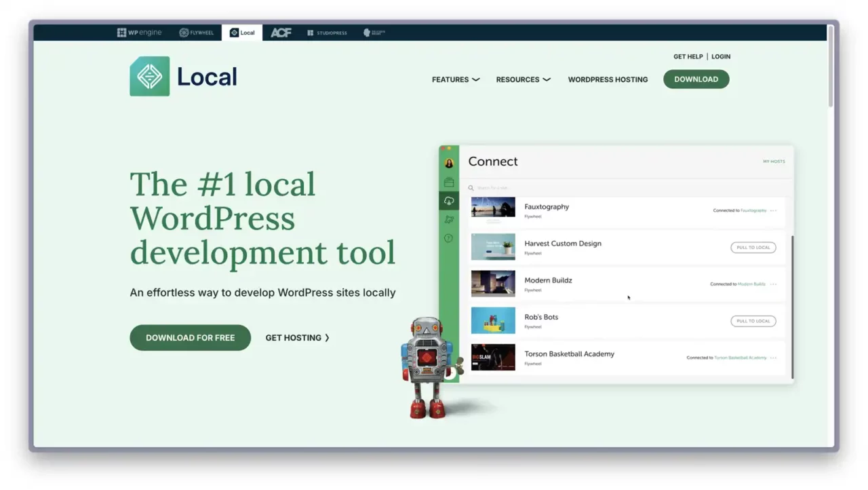Screen dimensions: 868x490
Task: Expand the Features dropdown menu
Action: 456,79
